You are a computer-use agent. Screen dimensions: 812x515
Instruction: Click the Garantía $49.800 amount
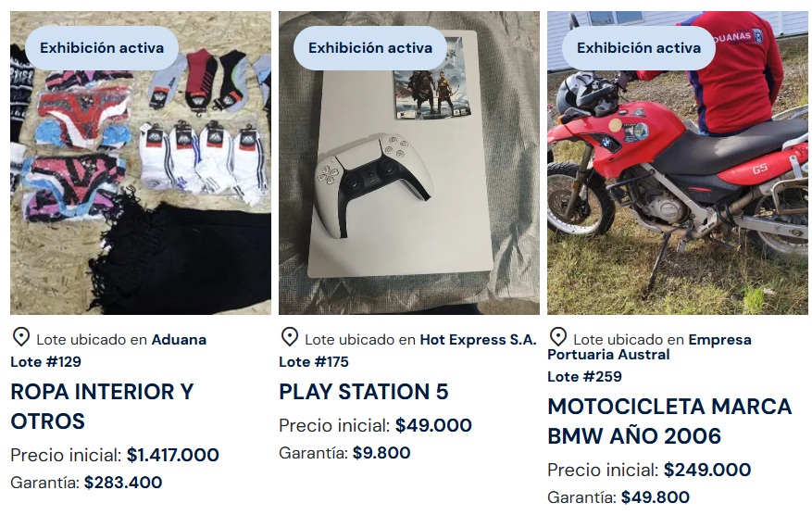coord(656,497)
